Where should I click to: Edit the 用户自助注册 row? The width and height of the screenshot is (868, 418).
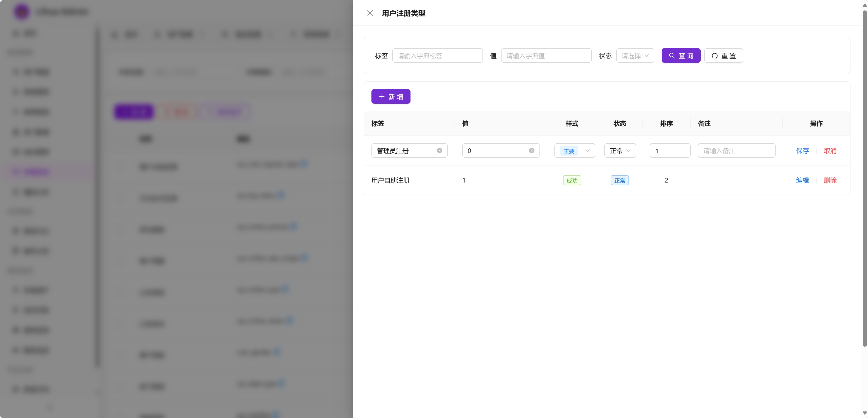tap(802, 180)
